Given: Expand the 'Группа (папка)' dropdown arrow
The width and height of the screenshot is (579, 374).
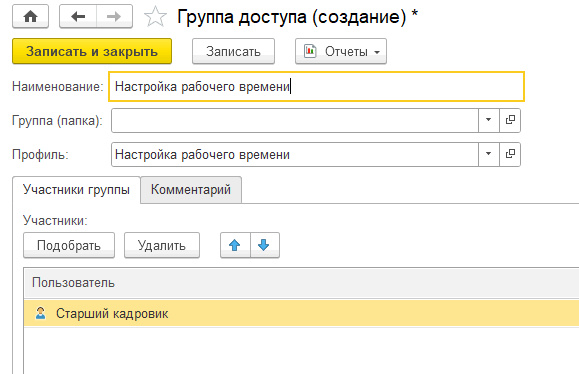Looking at the screenshot, I should (489, 120).
